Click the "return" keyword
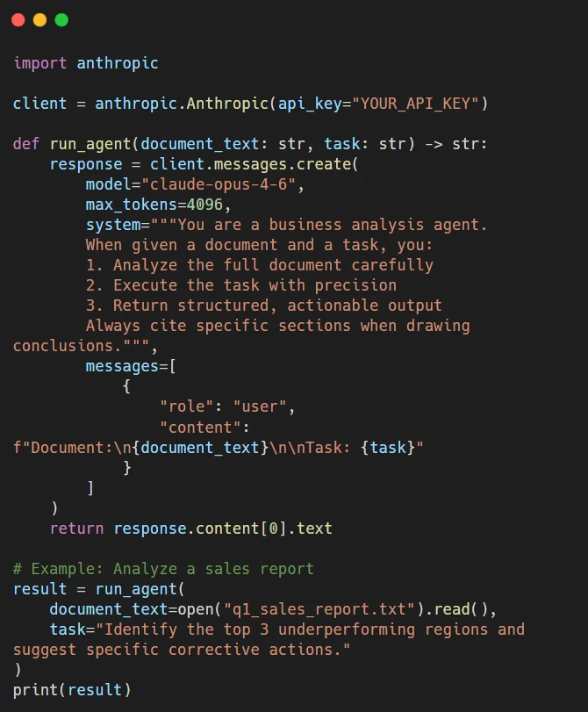The width and height of the screenshot is (588, 712). [76, 529]
